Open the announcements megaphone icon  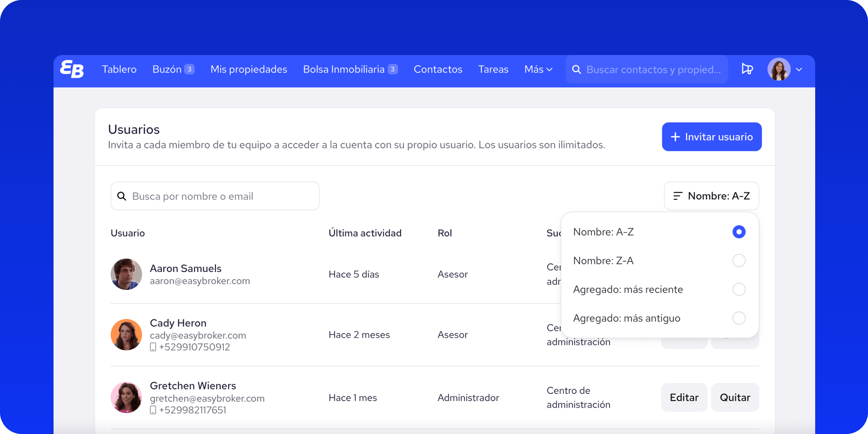pyautogui.click(x=747, y=69)
